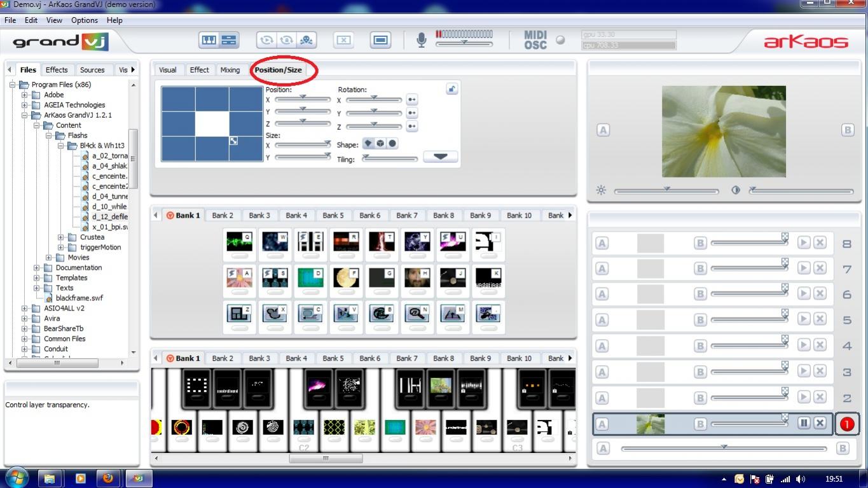The height and width of the screenshot is (488, 868).
Task: Play layer 5
Action: 804,319
